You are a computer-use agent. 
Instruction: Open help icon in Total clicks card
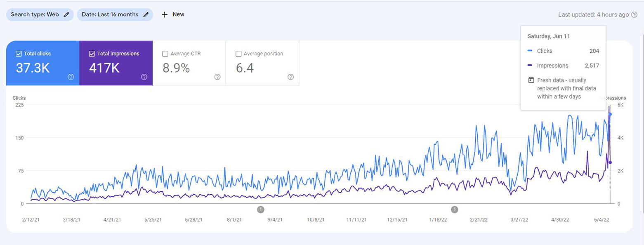(x=71, y=77)
